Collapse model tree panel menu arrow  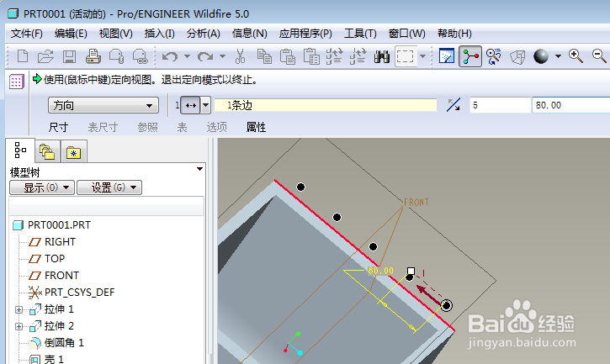point(199,169)
